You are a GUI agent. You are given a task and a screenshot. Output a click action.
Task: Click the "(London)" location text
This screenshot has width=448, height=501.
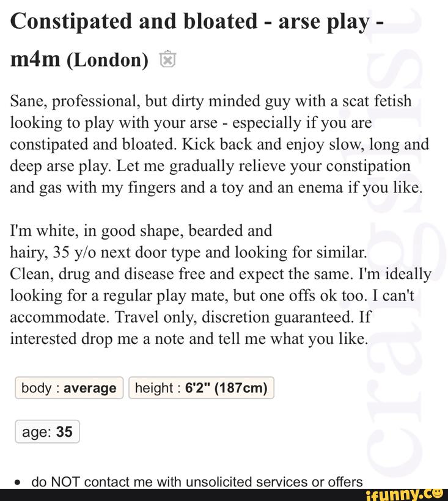point(108,60)
